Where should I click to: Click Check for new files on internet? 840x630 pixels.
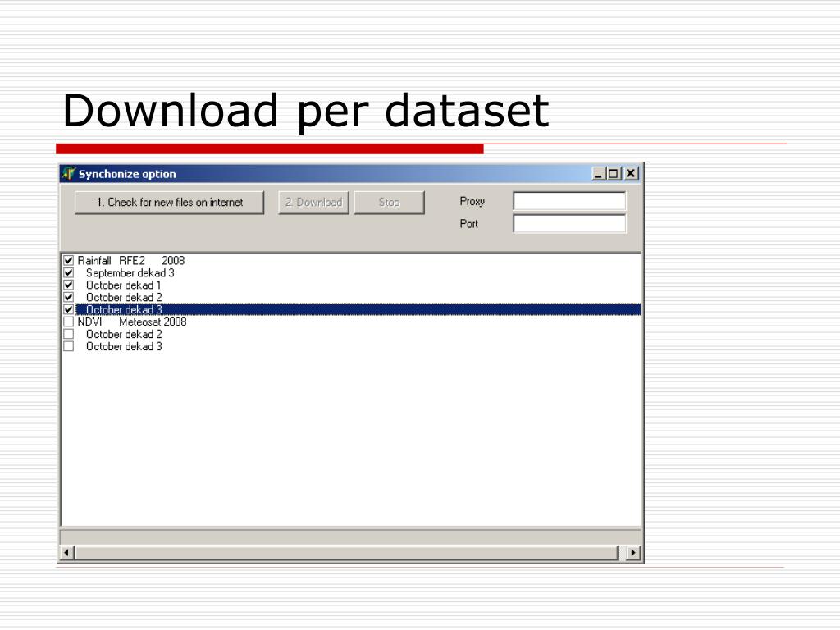tap(169, 203)
